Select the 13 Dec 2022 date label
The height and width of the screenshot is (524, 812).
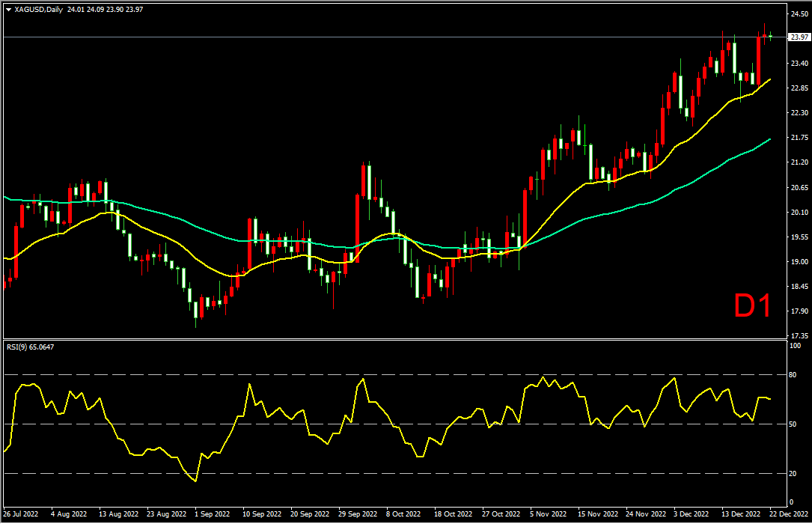741,514
